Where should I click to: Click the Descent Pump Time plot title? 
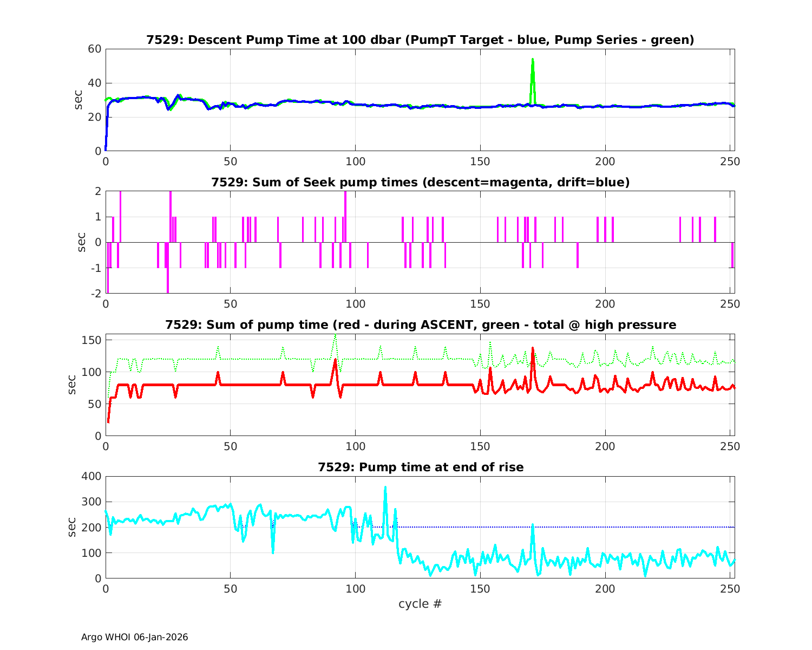click(420, 40)
